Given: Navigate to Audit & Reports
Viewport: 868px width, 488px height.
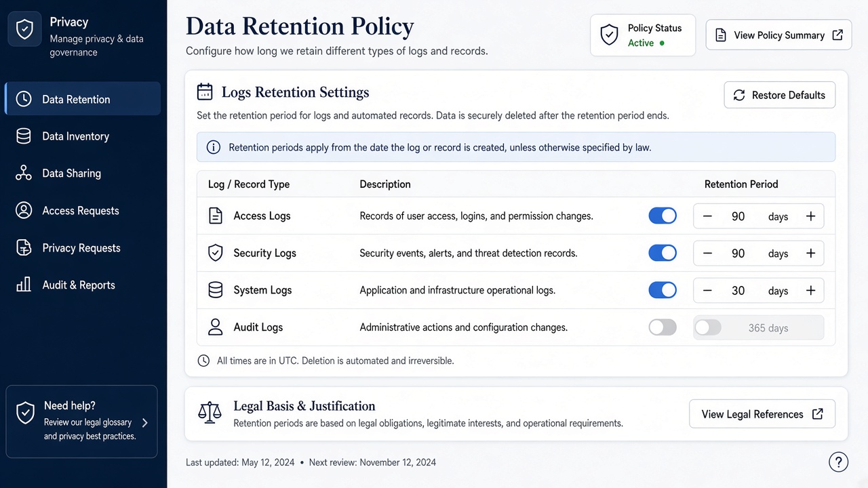Looking at the screenshot, I should tap(83, 285).
